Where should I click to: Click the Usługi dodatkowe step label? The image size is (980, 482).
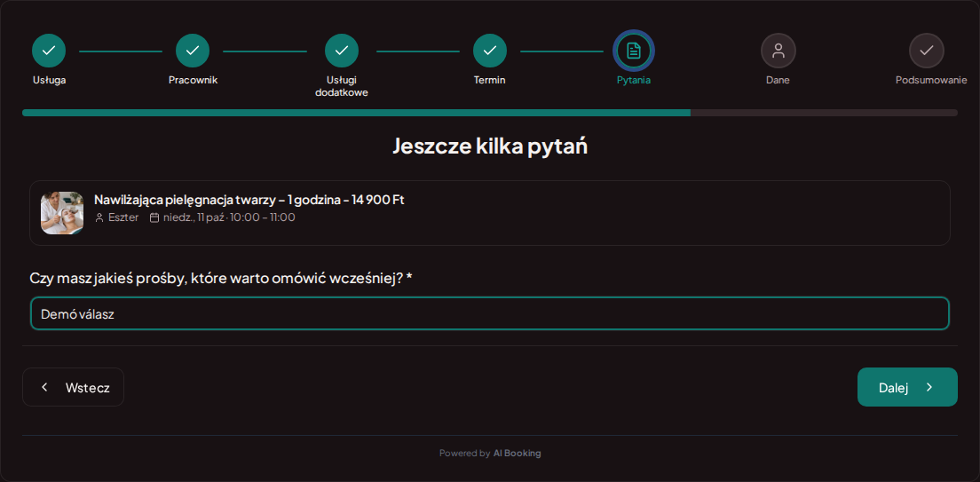click(342, 86)
